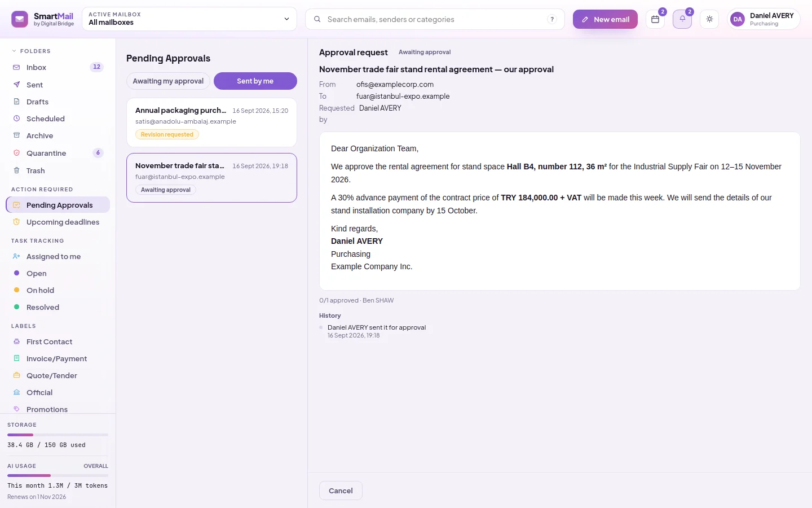Click the New email button

[605, 19]
